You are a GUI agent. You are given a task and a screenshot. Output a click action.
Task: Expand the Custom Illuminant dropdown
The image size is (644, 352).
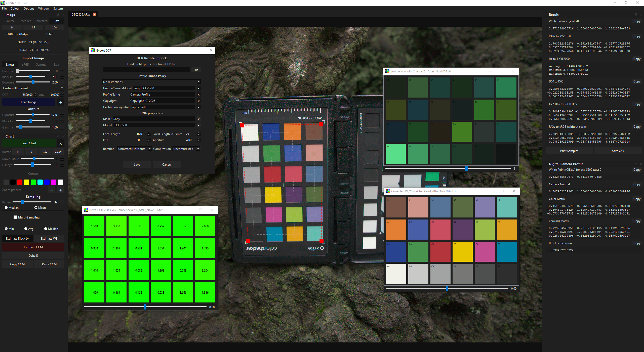[x=33, y=88]
